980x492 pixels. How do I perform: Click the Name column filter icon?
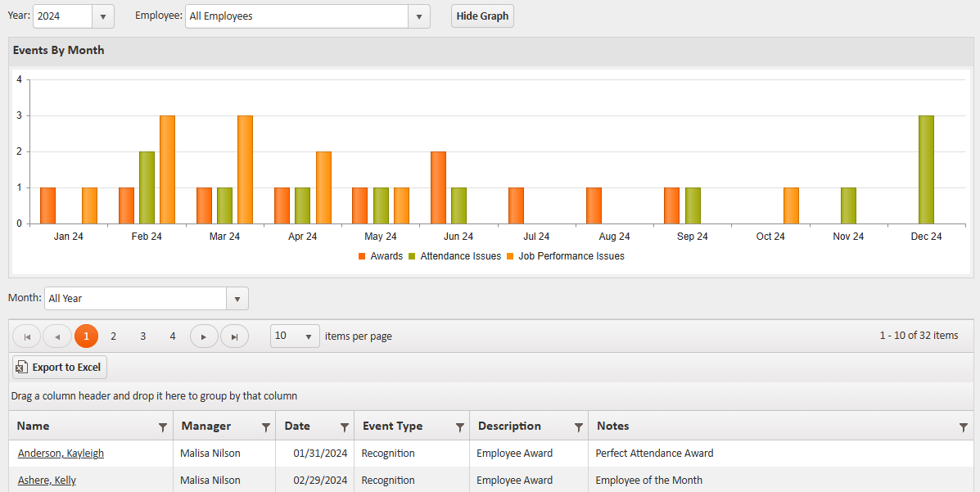(163, 427)
